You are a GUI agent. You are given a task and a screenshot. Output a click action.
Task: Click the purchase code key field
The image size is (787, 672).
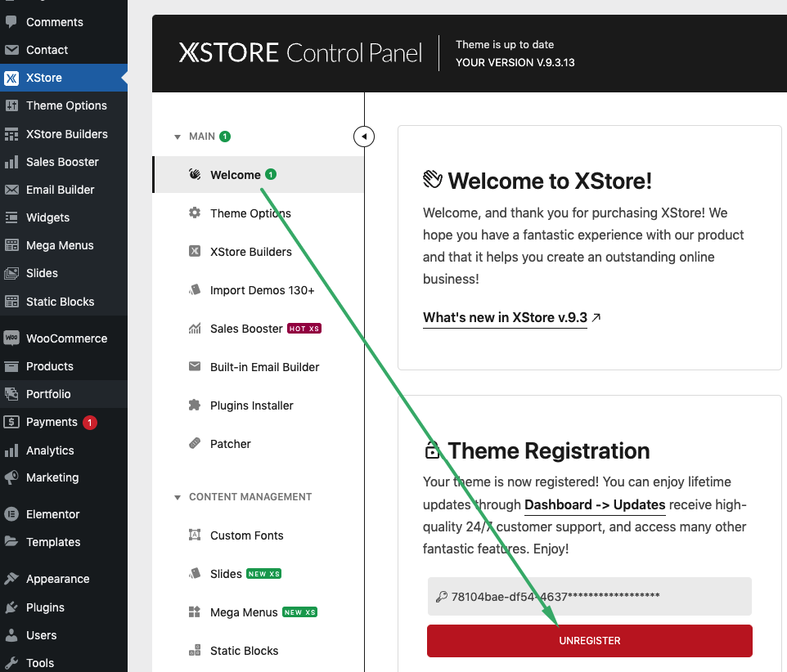tap(589, 596)
